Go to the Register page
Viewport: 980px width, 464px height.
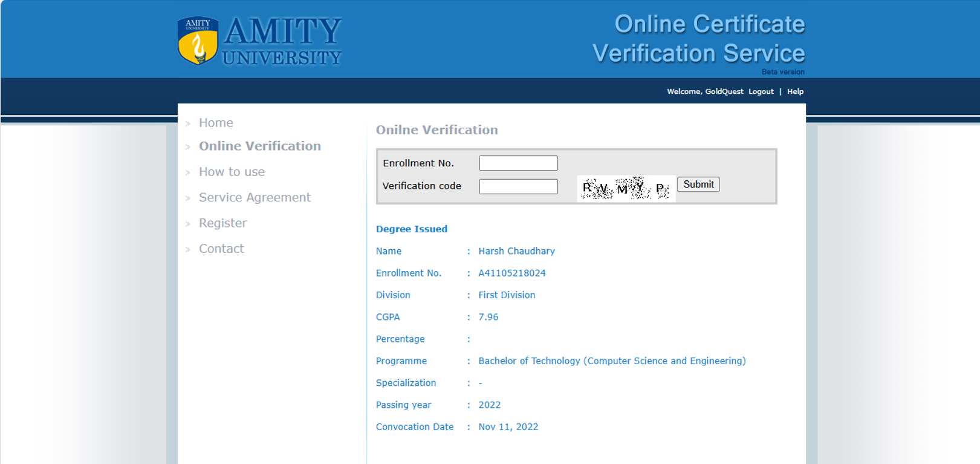[x=222, y=223]
